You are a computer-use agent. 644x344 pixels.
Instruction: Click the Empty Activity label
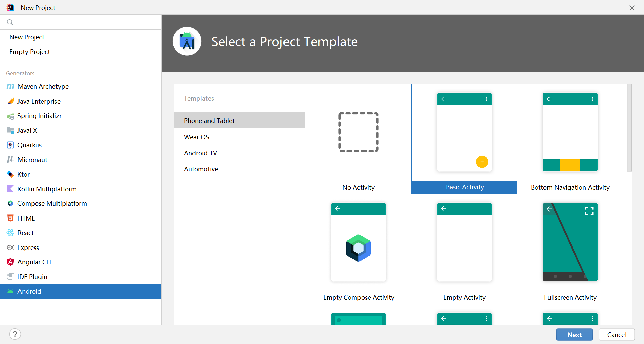click(x=464, y=297)
